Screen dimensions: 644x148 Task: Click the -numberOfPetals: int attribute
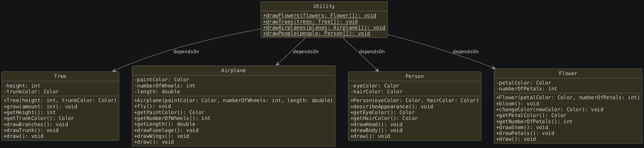(527, 89)
